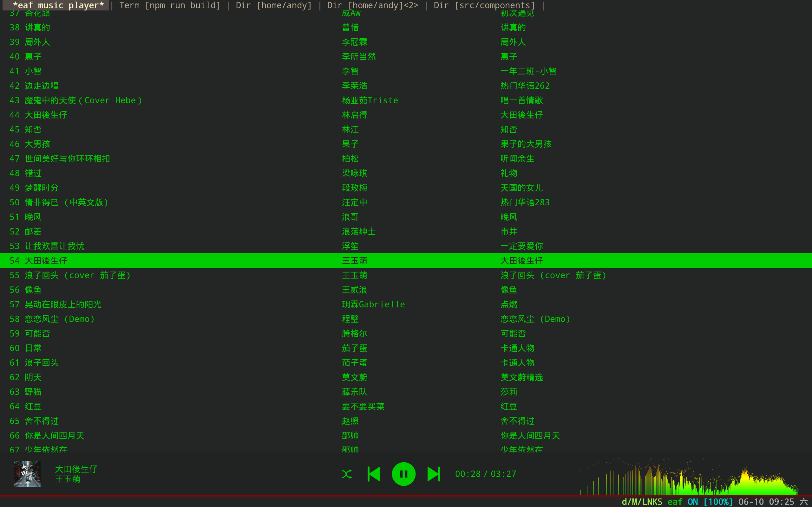Switch to the Term npm run build tab

point(170,5)
